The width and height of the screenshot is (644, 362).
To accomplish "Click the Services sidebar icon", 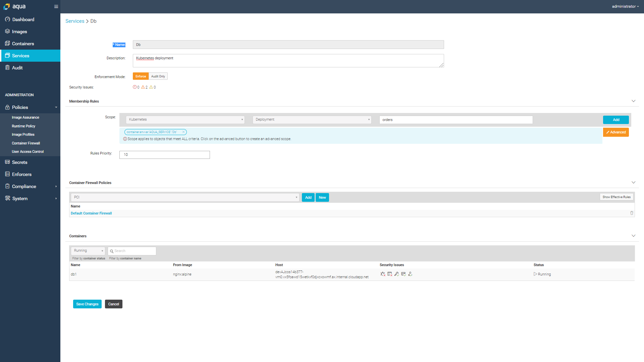I will pos(7,56).
